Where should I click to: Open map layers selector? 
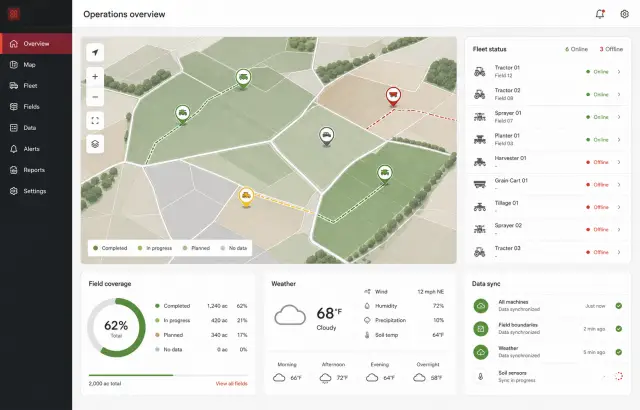click(95, 144)
